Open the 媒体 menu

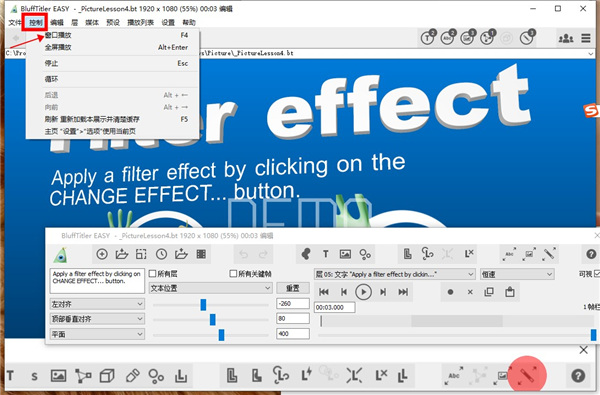[x=92, y=23]
